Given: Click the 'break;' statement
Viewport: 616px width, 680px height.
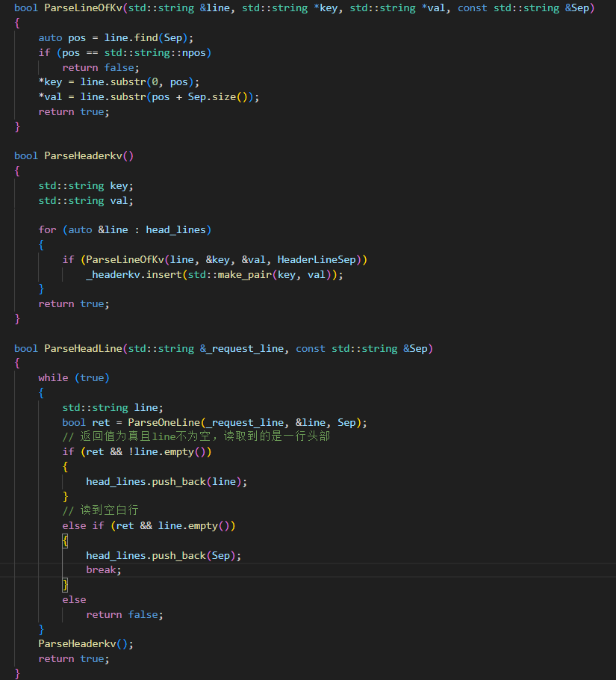Looking at the screenshot, I should (x=104, y=570).
